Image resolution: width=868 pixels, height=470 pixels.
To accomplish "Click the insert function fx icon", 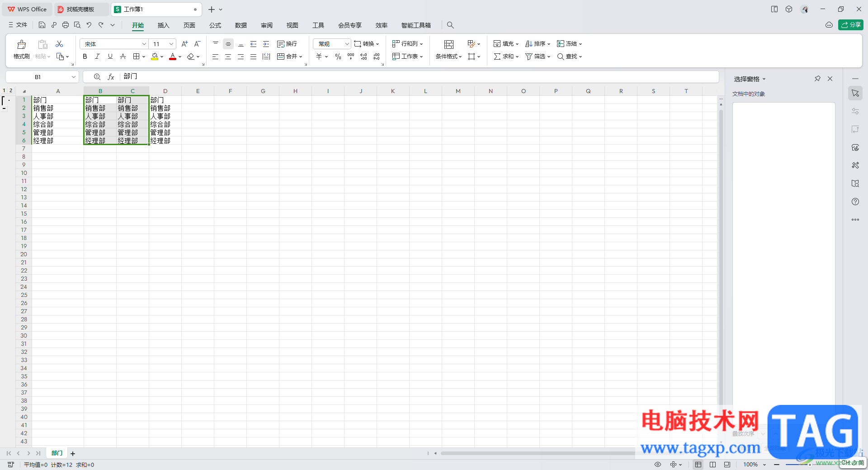I will point(111,77).
